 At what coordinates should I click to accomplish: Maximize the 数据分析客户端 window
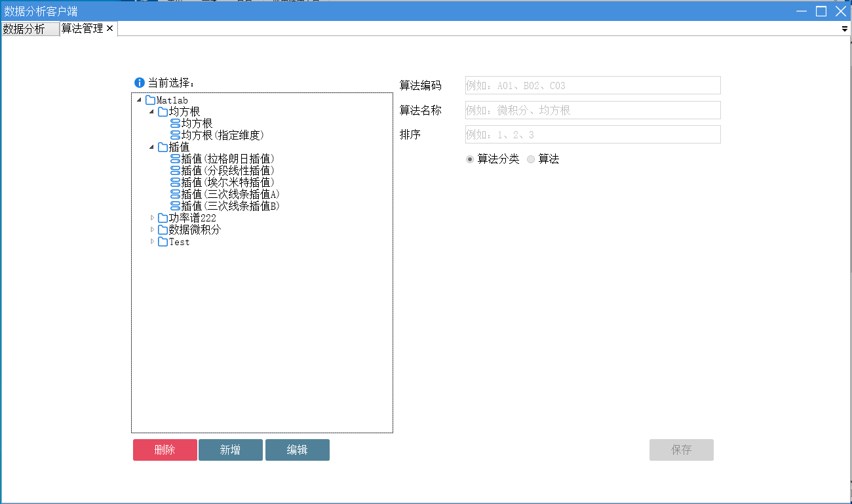[x=821, y=11]
